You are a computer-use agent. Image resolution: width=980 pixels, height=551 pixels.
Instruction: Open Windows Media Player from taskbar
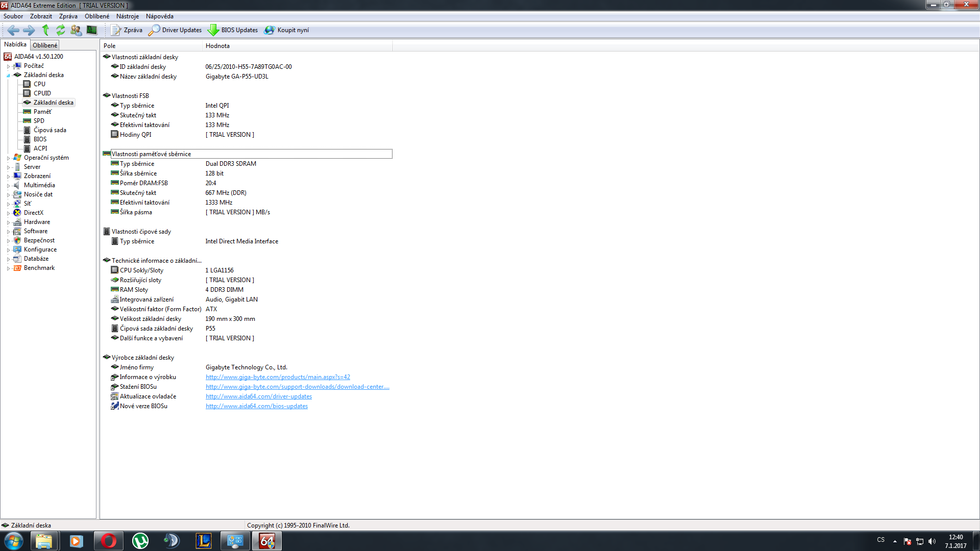click(76, 541)
